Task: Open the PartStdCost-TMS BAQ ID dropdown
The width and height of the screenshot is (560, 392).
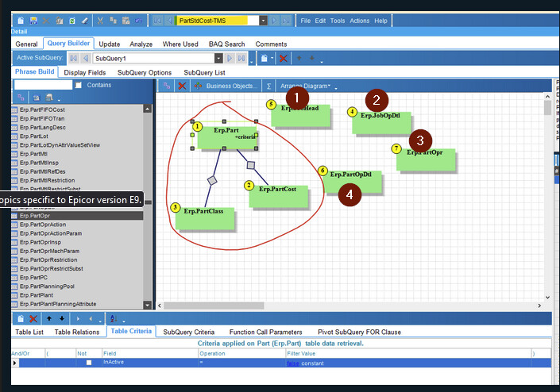Action: pos(263,21)
